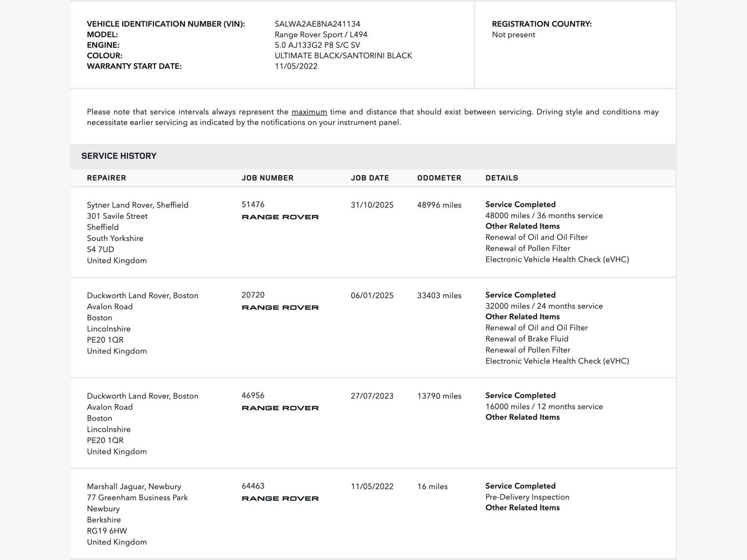Image resolution: width=747 pixels, height=560 pixels.
Task: Click the "48000 miles / 36 months service" text
Action: pyautogui.click(x=544, y=216)
